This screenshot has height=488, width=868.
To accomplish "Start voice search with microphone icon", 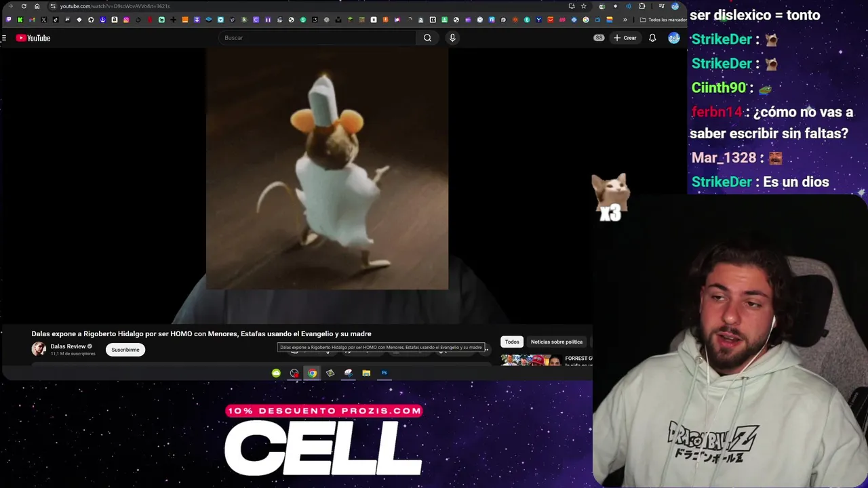I will click(x=452, y=38).
